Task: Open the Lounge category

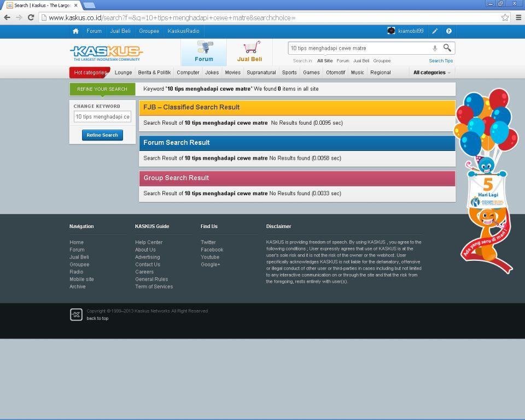Action: (123, 73)
